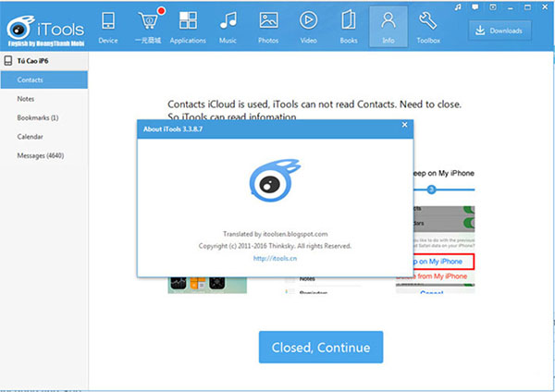The width and height of the screenshot is (555, 392).
Task: Open the Device section in top toolbar
Action: tap(108, 25)
